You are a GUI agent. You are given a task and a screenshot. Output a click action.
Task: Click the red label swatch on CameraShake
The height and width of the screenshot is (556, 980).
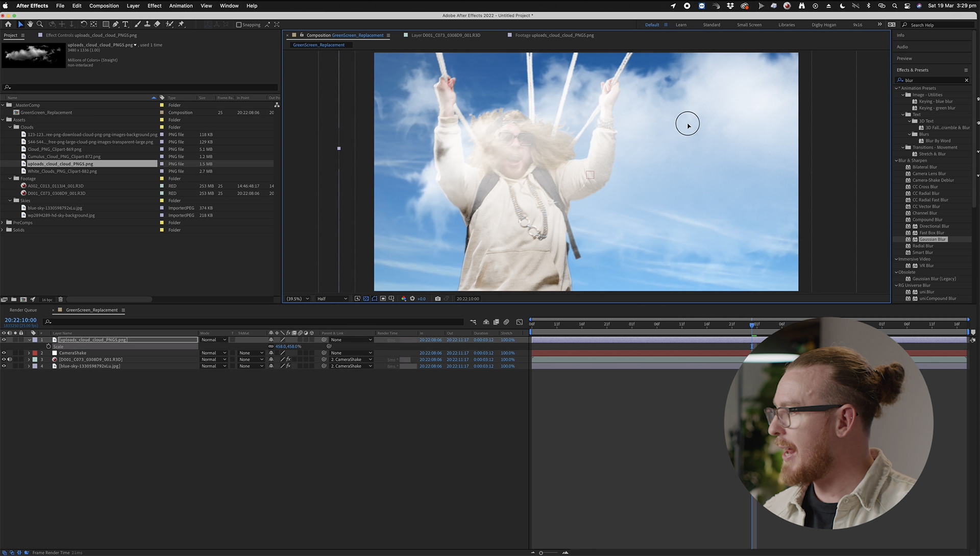(35, 353)
